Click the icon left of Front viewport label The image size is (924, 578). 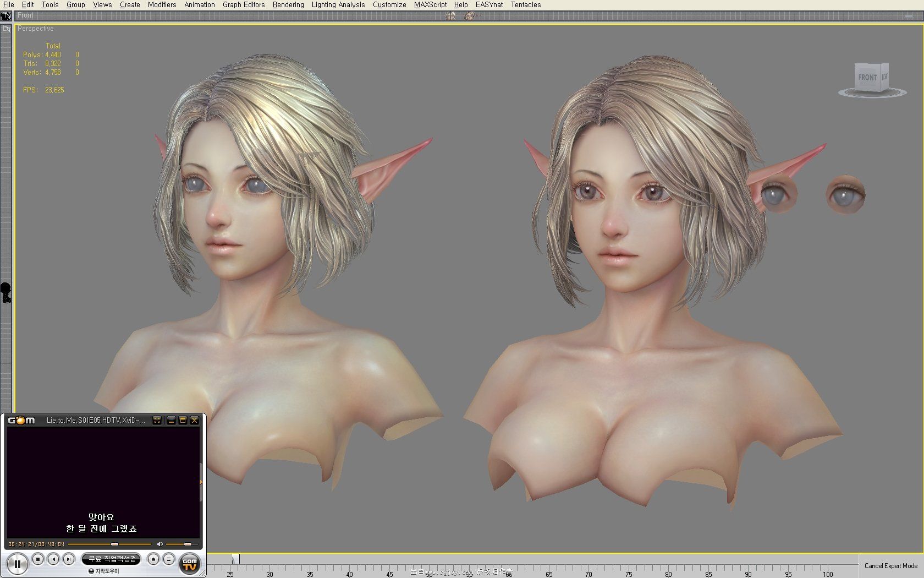(6, 16)
